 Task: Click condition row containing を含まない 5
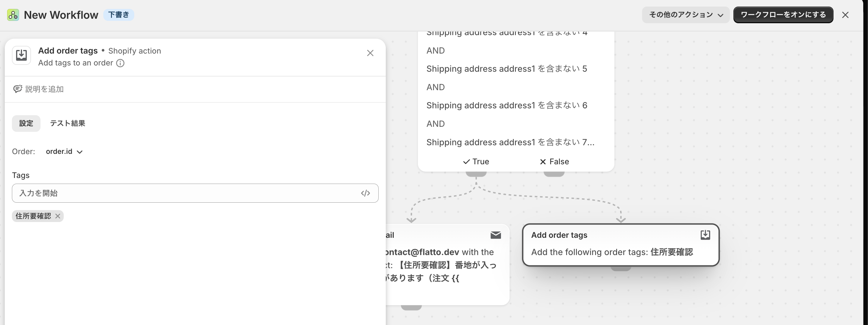tap(507, 69)
